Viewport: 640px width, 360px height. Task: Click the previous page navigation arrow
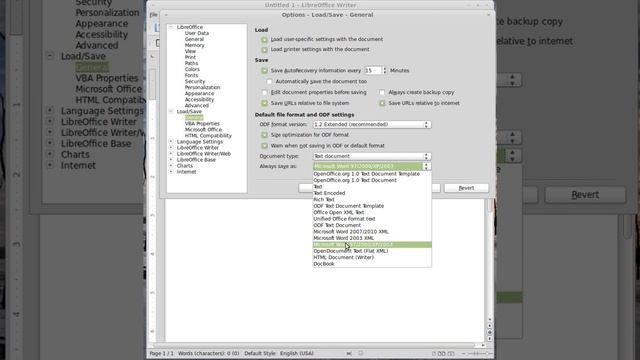coord(490,326)
